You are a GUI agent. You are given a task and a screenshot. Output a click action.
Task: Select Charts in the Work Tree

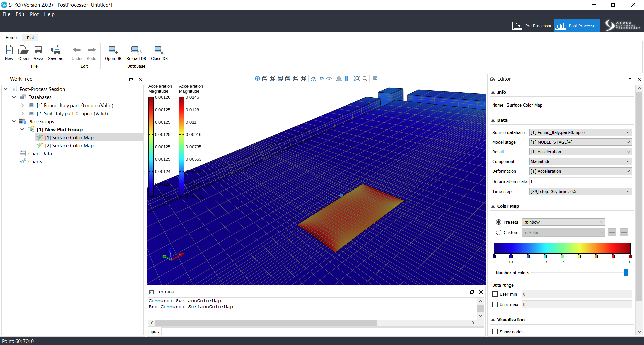pyautogui.click(x=35, y=162)
